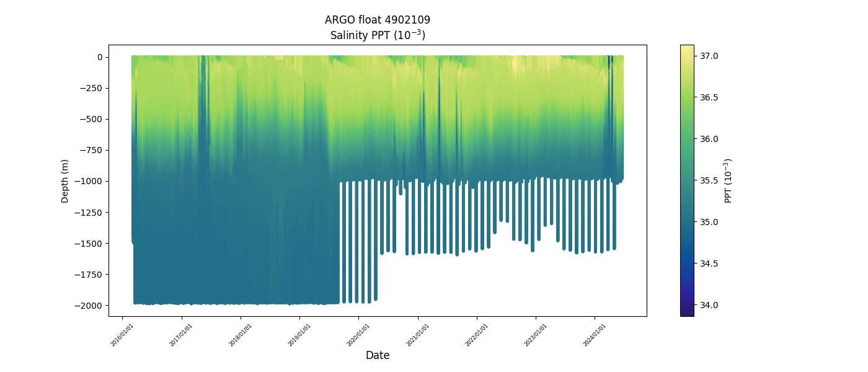Image resolution: width=868 pixels, height=372 pixels.
Task: Select the 37.0 colorbar tick label
Action: 709,56
